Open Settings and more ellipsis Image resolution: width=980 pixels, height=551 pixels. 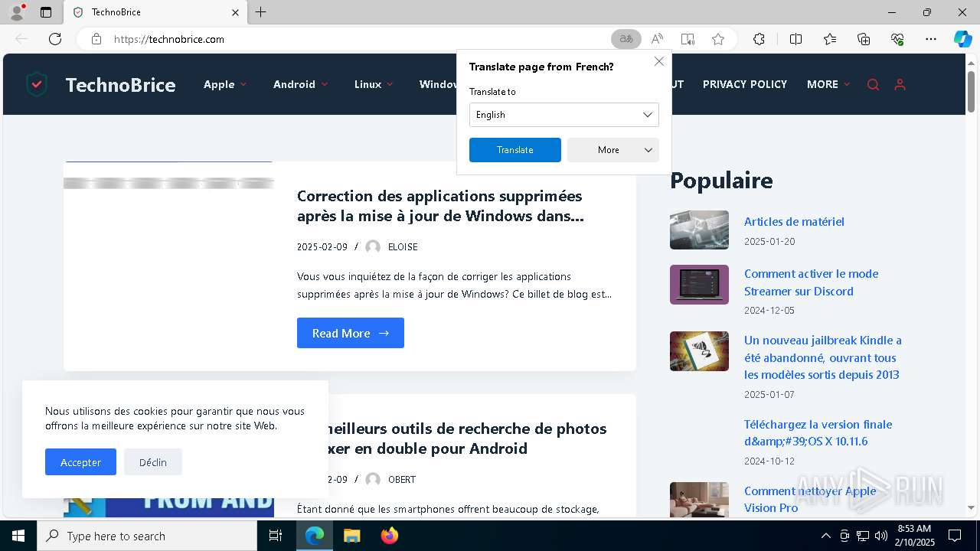coord(931,39)
